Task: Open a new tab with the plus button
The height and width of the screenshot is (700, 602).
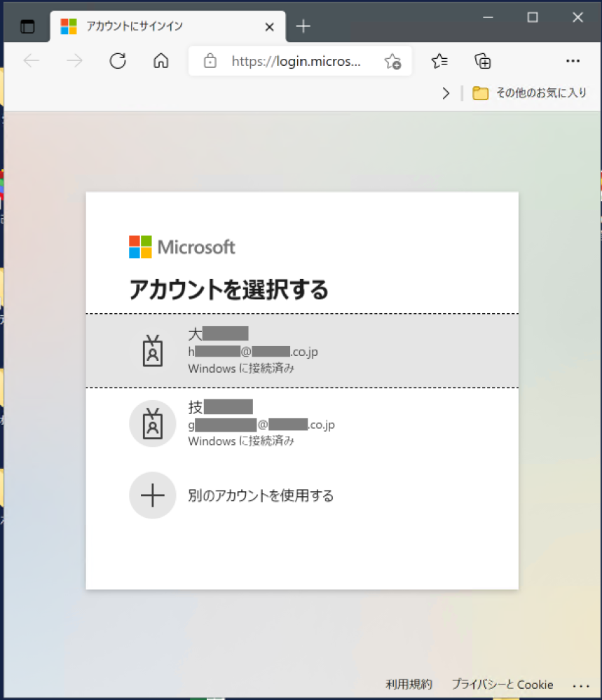Action: pyautogui.click(x=303, y=26)
